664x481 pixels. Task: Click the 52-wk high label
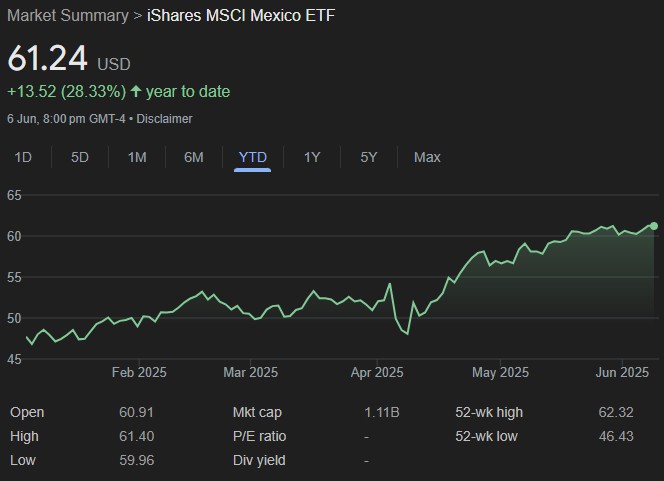(x=489, y=413)
